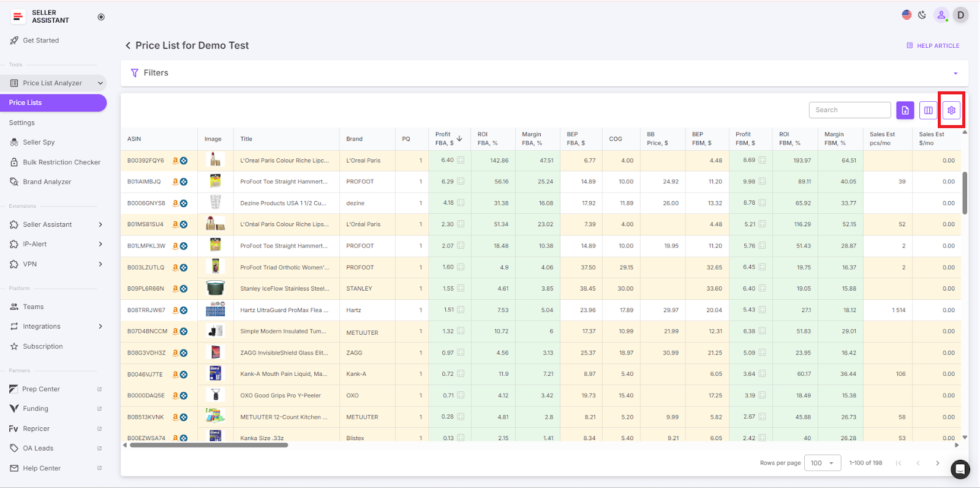Expand the VPN submenu chevron

point(100,264)
